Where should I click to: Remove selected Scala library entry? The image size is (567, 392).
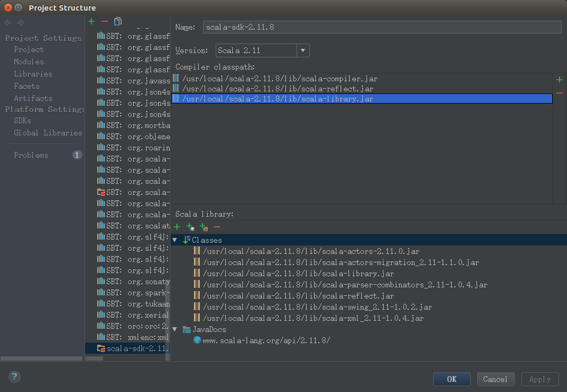click(x=217, y=227)
